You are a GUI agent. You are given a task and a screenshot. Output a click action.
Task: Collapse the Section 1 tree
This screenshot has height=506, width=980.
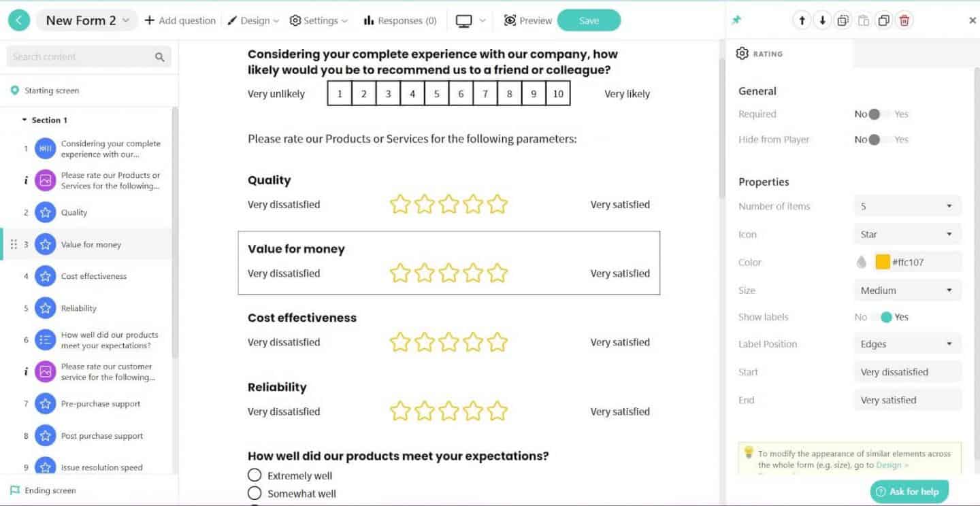(24, 120)
